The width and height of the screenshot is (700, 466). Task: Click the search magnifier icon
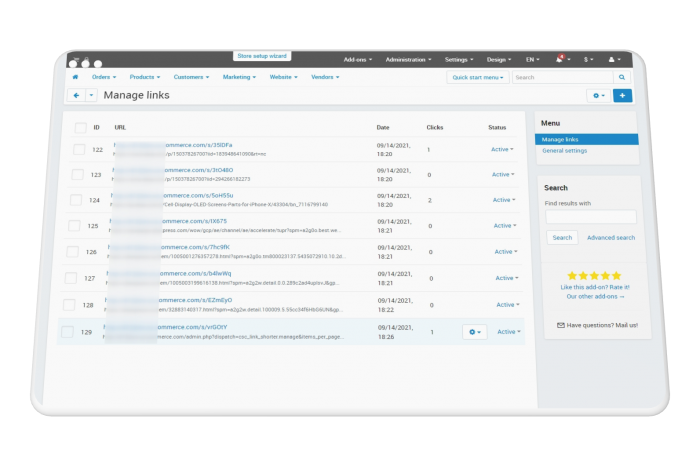[x=622, y=77]
